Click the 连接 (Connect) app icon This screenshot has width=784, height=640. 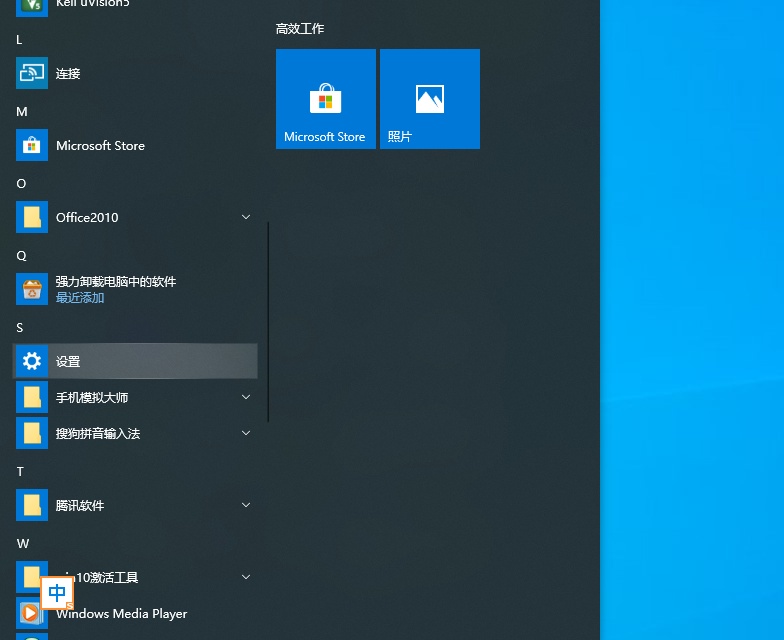click(32, 73)
